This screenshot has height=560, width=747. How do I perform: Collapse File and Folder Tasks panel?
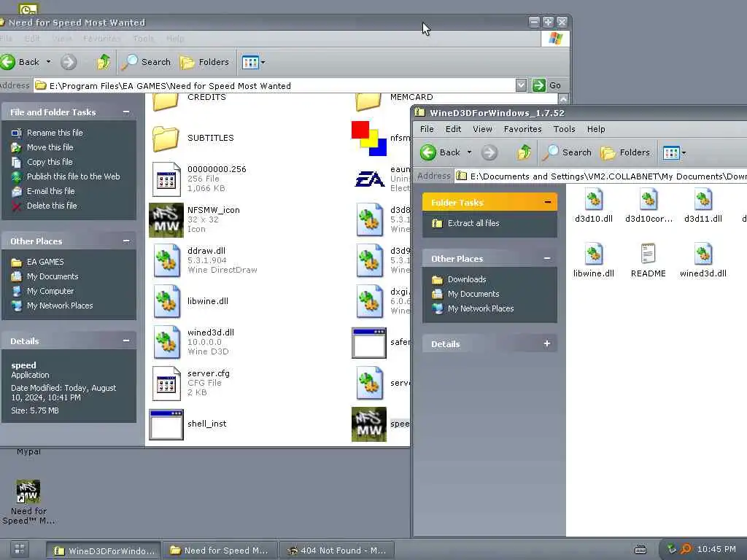pos(126,112)
